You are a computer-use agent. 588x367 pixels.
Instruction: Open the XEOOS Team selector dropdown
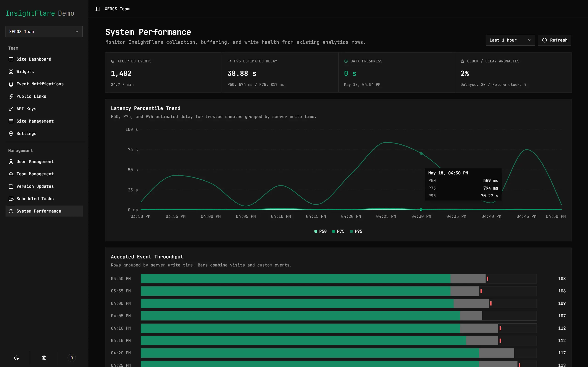click(x=44, y=32)
